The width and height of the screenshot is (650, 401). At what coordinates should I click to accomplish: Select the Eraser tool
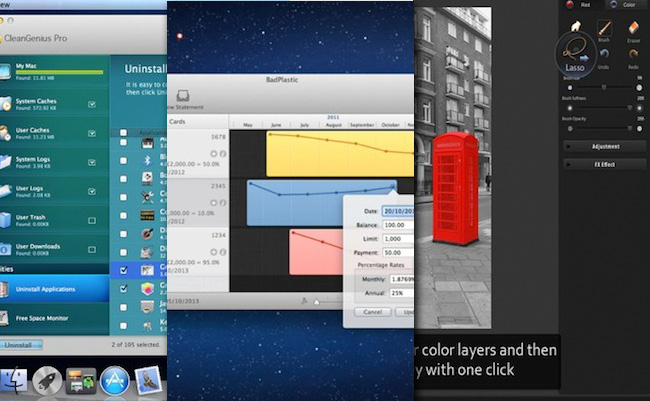634,29
